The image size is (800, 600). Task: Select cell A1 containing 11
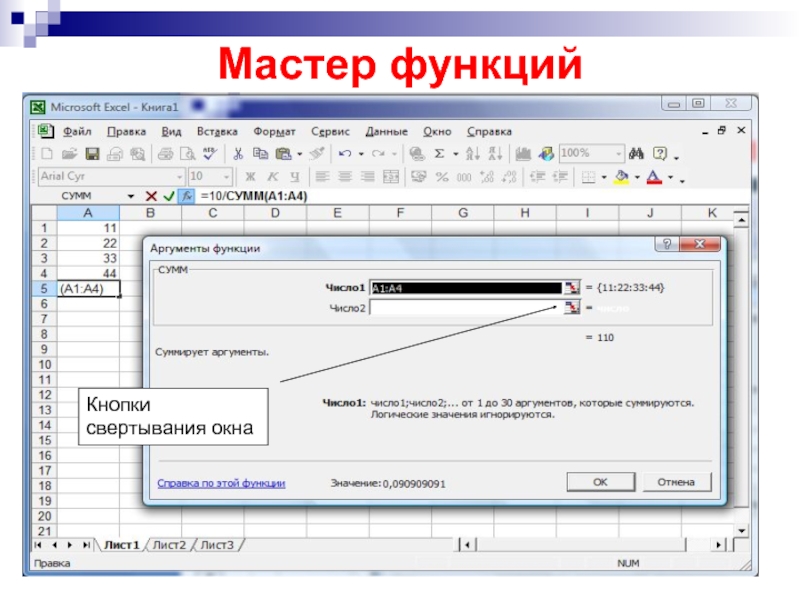[x=88, y=228]
